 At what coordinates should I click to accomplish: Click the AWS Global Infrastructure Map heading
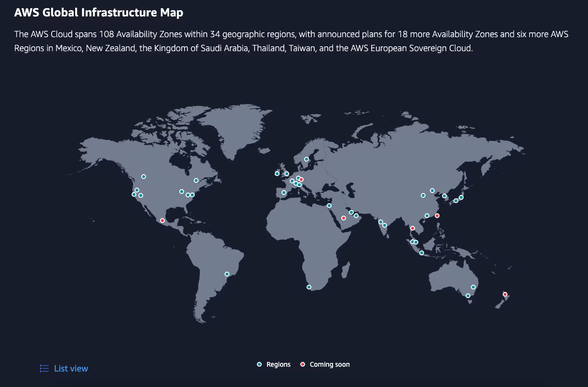(99, 13)
